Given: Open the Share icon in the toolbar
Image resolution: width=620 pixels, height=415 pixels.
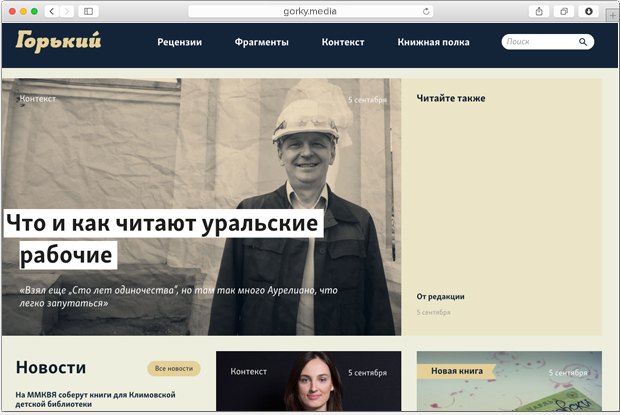Looking at the screenshot, I should (x=539, y=11).
